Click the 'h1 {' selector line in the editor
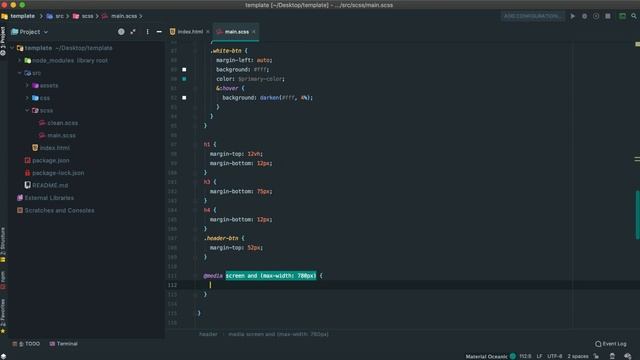 point(210,144)
